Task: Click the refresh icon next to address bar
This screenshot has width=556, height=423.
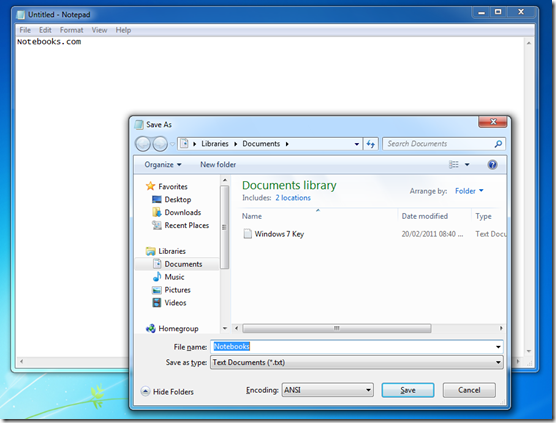Action: pos(371,144)
